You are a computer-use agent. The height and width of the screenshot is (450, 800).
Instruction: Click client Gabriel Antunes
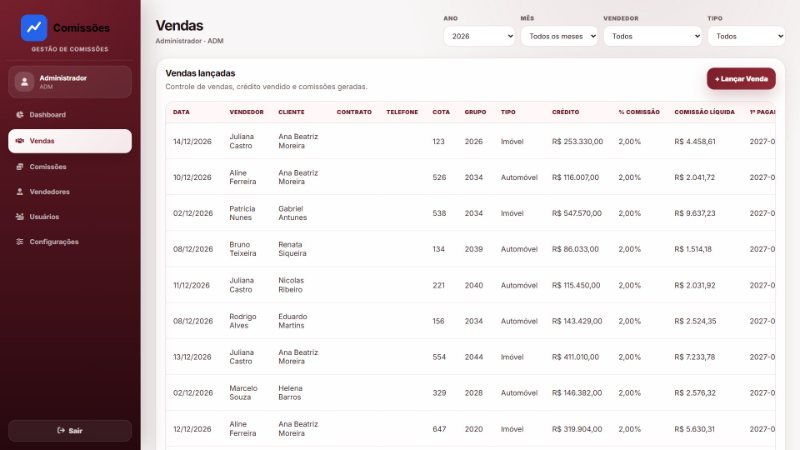click(293, 213)
